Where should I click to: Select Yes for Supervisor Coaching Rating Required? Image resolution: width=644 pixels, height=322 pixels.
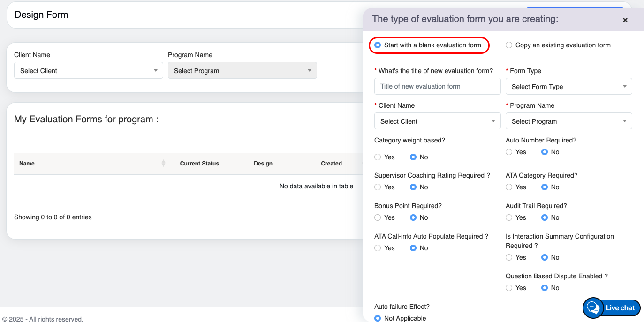point(378,187)
